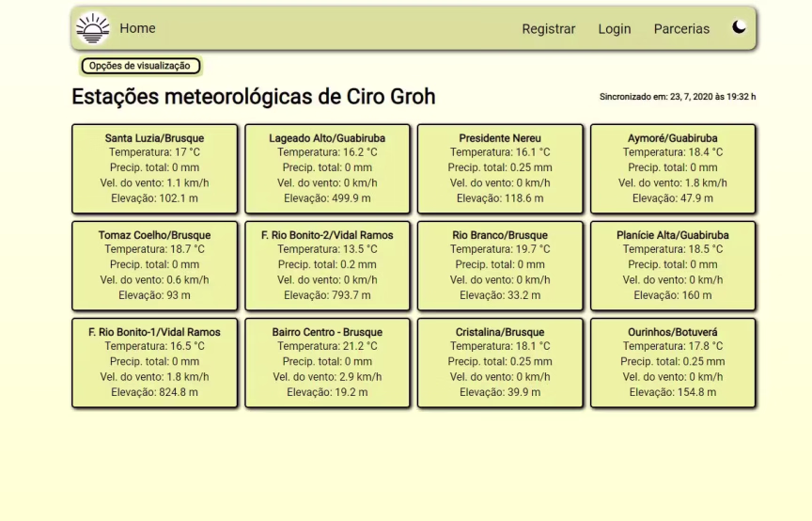Open the Aymoré/Guabiruba station card
The width and height of the screenshot is (812, 521).
pyautogui.click(x=673, y=168)
